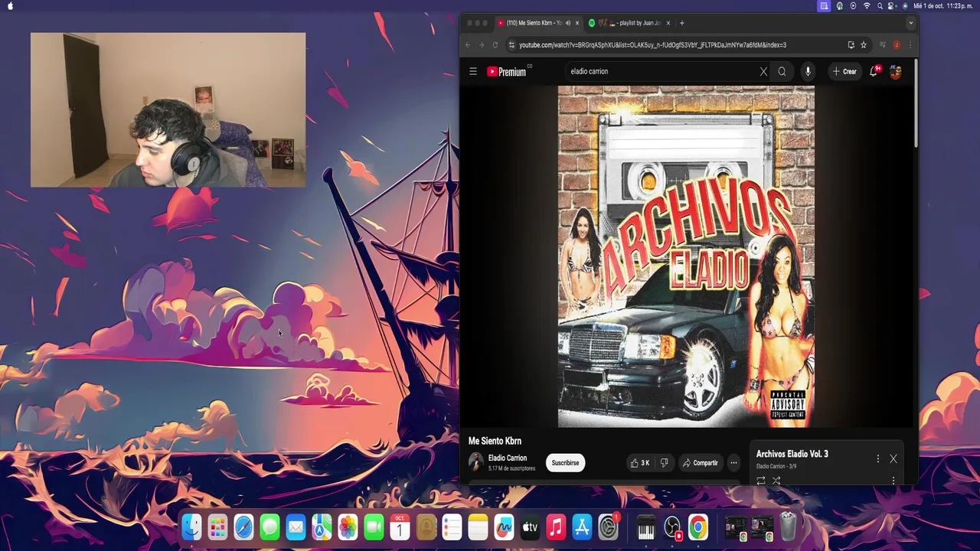Open Photos from the Dock
The width and height of the screenshot is (980, 551).
pyautogui.click(x=348, y=527)
